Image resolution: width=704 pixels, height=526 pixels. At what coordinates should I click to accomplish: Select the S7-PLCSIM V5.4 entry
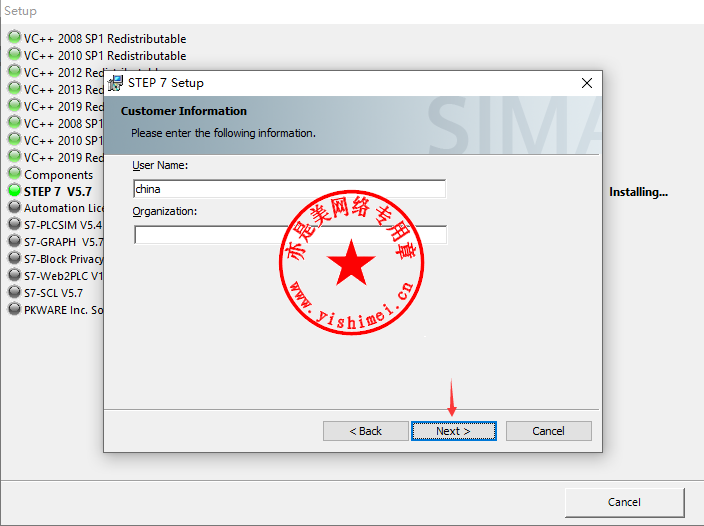[63, 225]
